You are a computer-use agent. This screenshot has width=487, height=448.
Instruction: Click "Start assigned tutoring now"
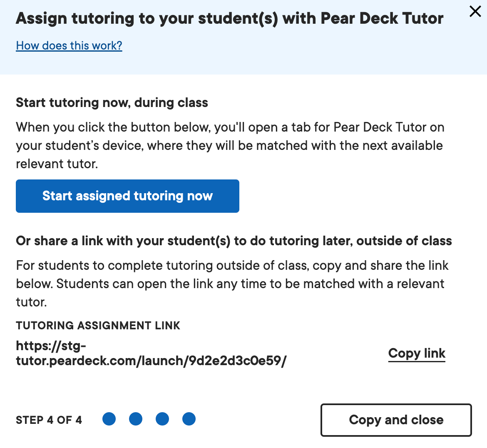(x=127, y=196)
